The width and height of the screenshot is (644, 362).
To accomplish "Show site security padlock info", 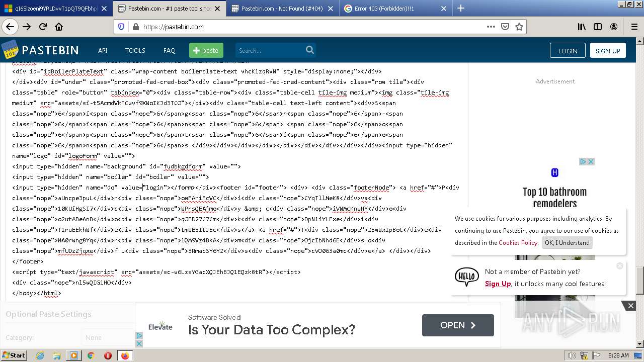I will pyautogui.click(x=135, y=27).
